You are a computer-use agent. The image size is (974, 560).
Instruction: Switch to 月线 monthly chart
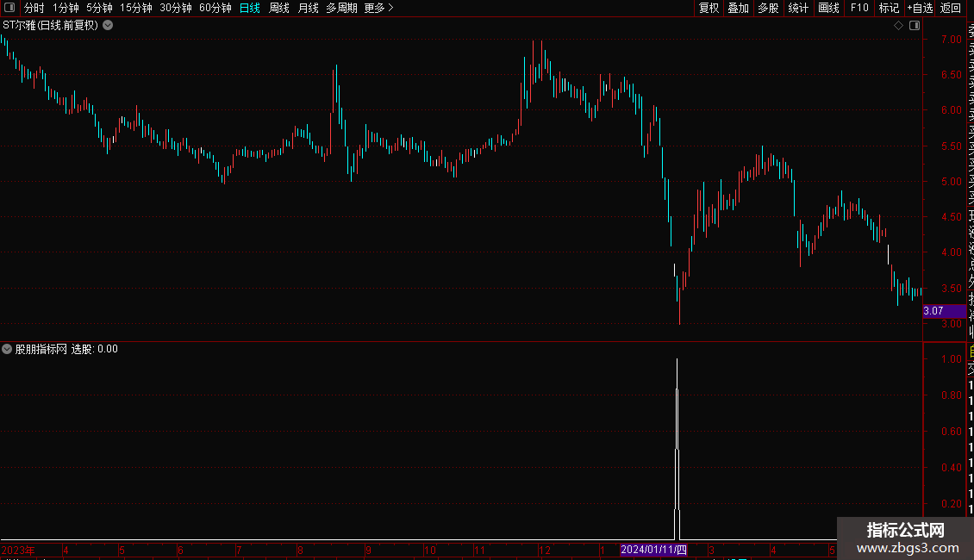coord(308,8)
